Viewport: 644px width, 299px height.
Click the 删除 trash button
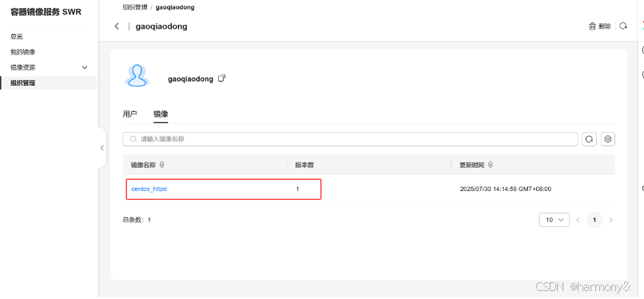point(599,26)
